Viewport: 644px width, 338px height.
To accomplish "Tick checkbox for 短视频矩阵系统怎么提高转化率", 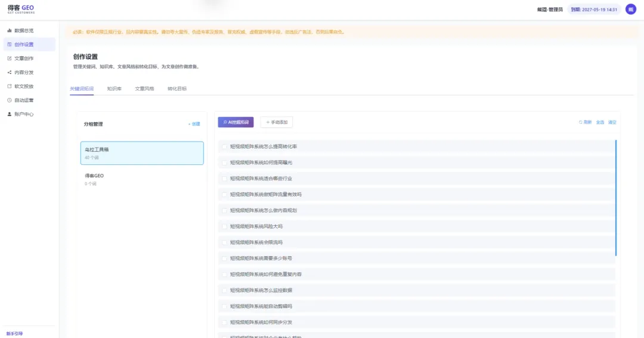I will [x=224, y=146].
